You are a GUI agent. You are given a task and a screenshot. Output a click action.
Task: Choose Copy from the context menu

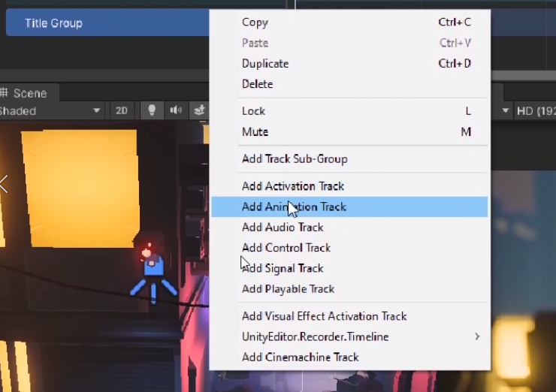coord(255,23)
